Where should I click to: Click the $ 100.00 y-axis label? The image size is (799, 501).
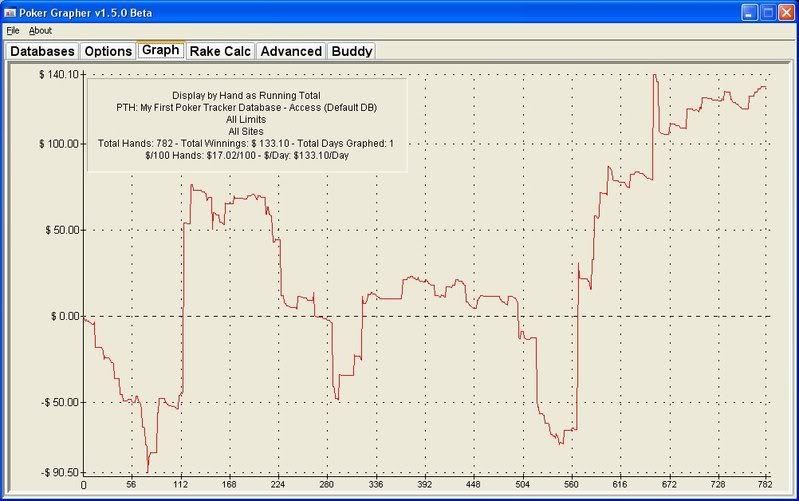tap(52, 143)
